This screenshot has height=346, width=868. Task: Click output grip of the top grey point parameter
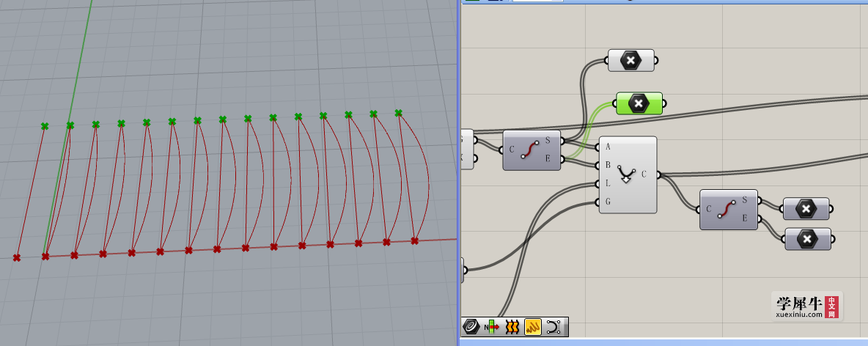pos(656,60)
